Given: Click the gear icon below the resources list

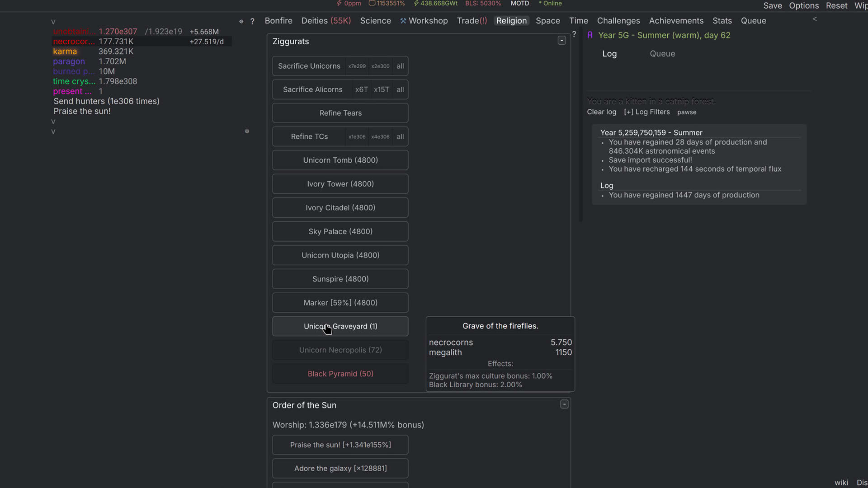Looking at the screenshot, I should pos(247,131).
